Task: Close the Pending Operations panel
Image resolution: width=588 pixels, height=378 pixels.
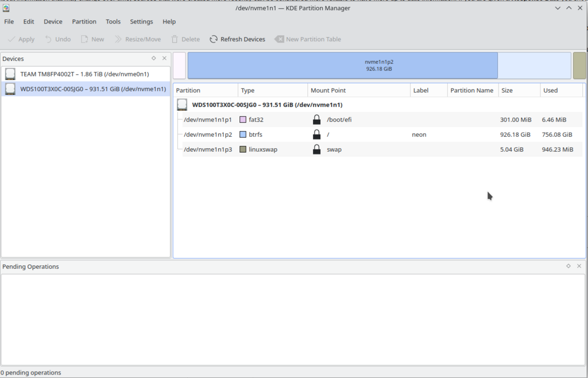Action: click(x=579, y=266)
